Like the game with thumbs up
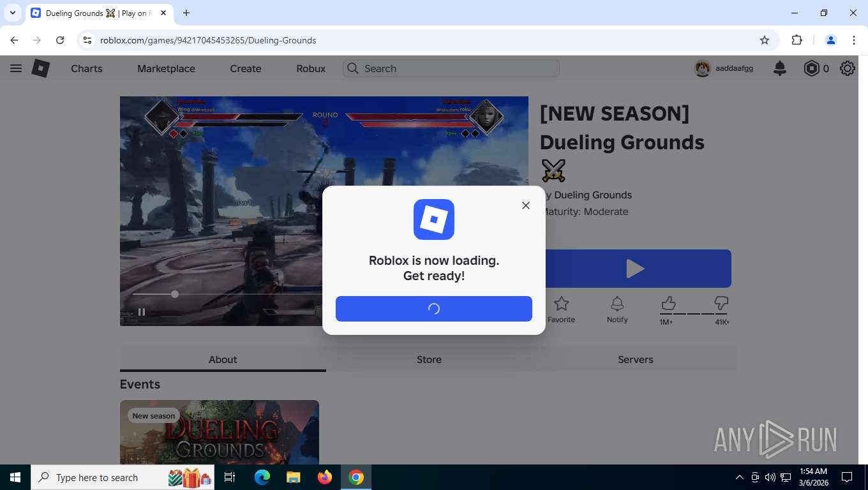 coord(668,303)
